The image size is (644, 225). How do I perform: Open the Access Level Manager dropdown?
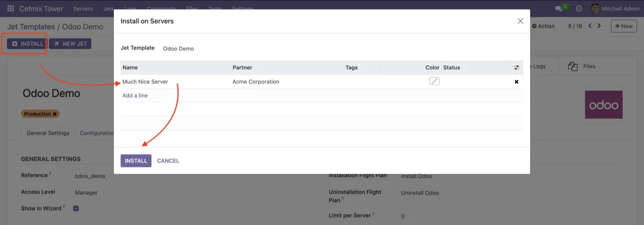pos(86,192)
